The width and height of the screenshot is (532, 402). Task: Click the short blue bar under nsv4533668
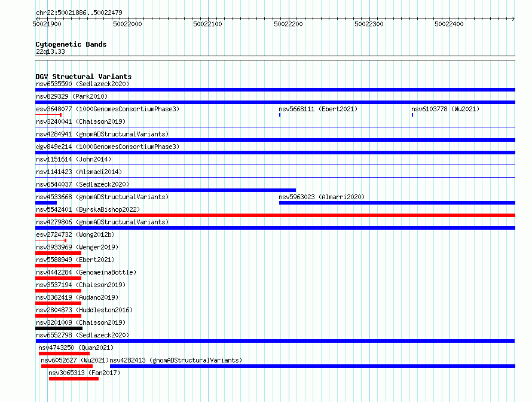[x=46, y=203]
